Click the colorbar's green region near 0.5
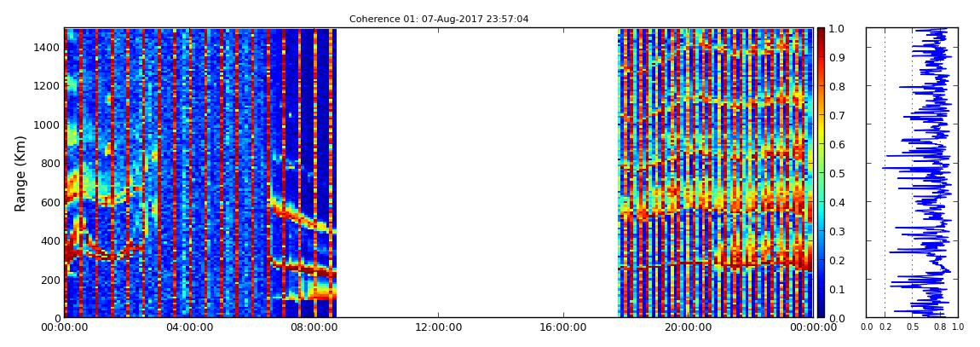The image size is (980, 347). pos(821,173)
